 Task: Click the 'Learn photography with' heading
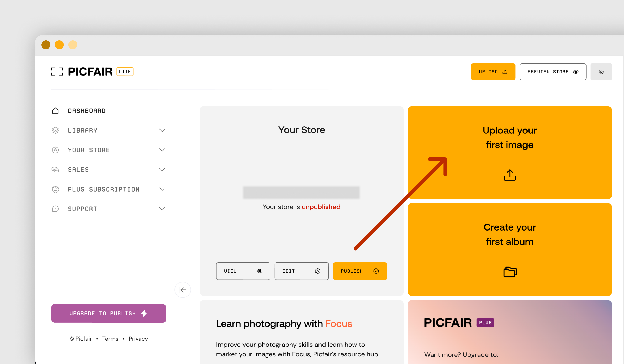(269, 324)
